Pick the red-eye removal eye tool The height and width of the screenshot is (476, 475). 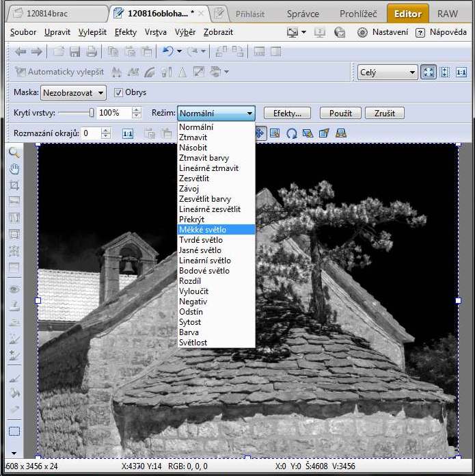14,289
